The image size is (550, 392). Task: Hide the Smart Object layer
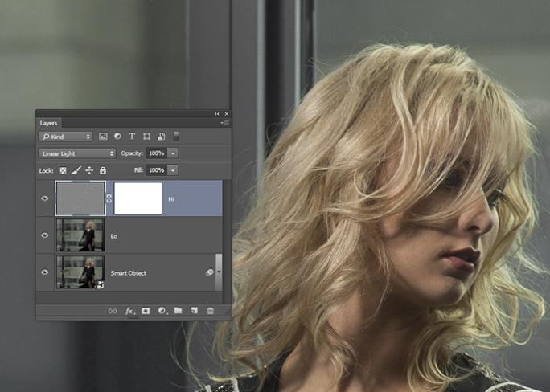[45, 273]
